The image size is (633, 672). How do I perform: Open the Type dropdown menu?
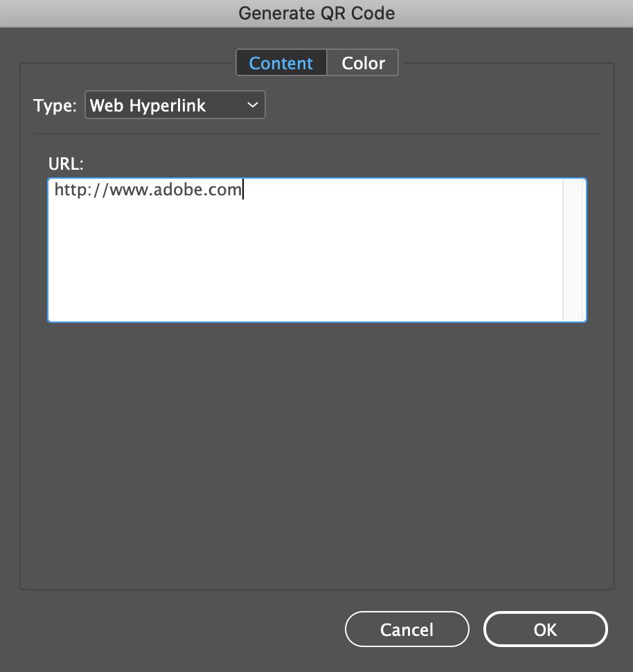click(x=175, y=105)
